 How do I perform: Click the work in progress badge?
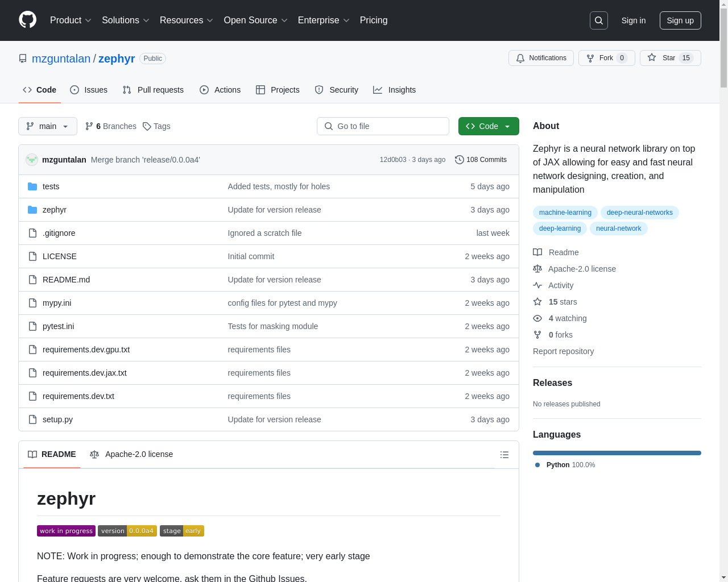66,531
